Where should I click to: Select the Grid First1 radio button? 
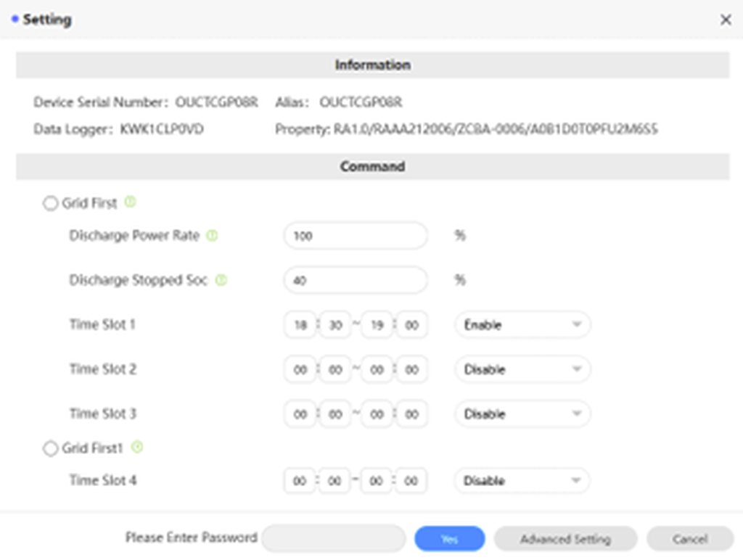click(50, 449)
